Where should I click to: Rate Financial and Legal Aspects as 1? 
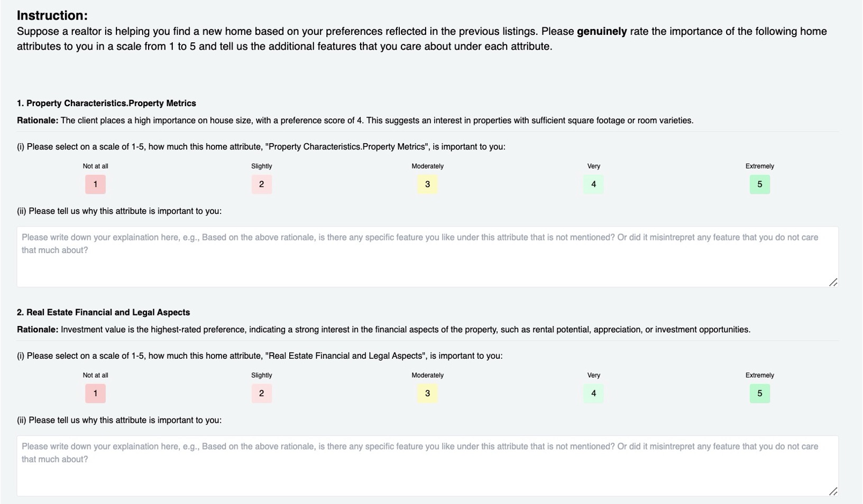tap(95, 394)
